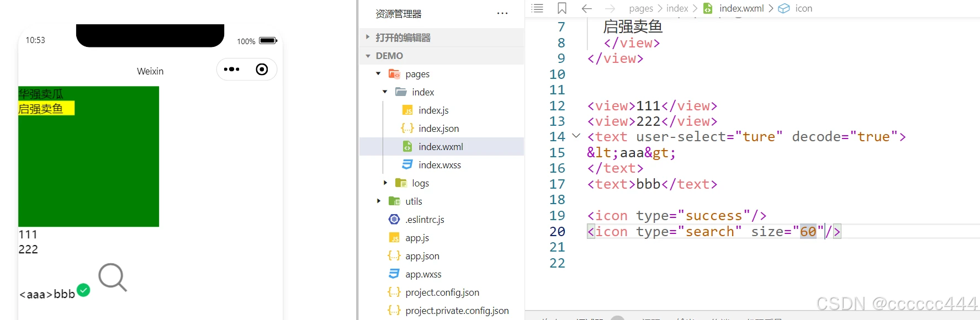The image size is (980, 320).
Task: Click the large search icon in simulator
Action: pos(113,277)
